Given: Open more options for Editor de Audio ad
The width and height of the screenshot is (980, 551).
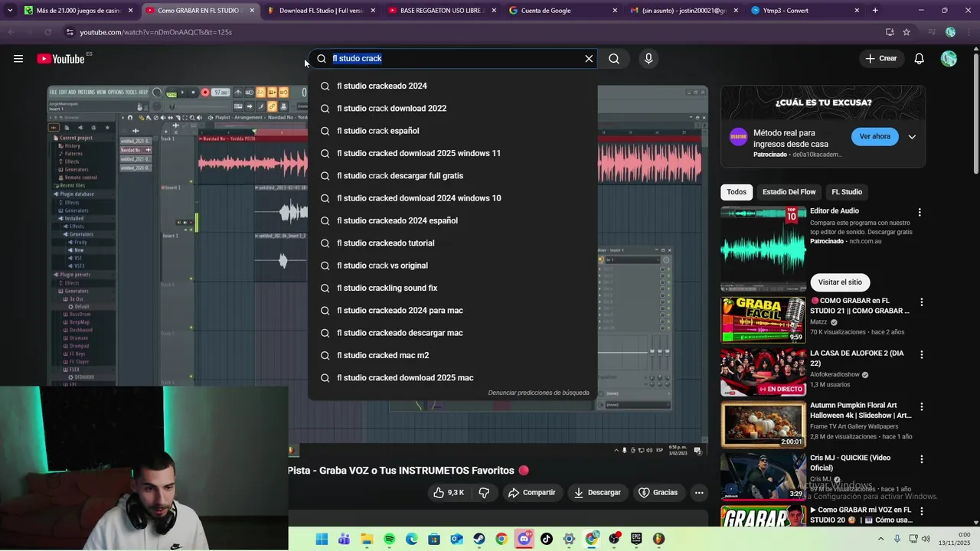Looking at the screenshot, I should (920, 212).
